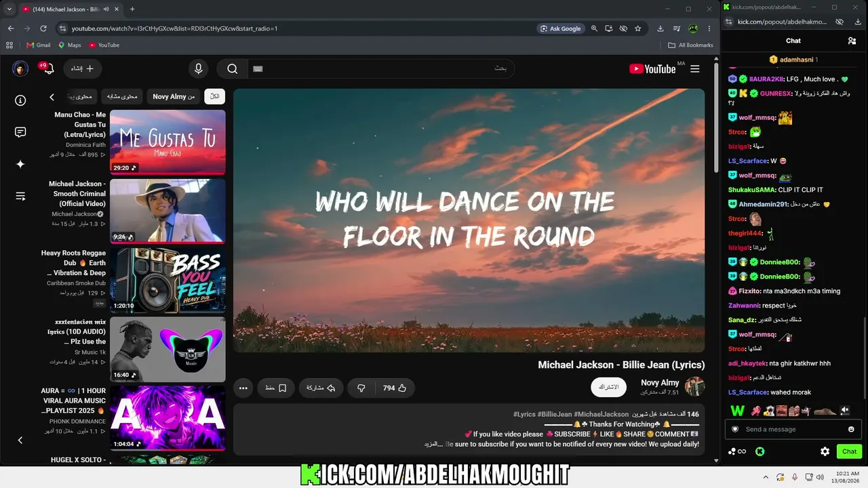This screenshot has height=488, width=868.
Task: Open YouTube notifications bell
Action: point(47,68)
